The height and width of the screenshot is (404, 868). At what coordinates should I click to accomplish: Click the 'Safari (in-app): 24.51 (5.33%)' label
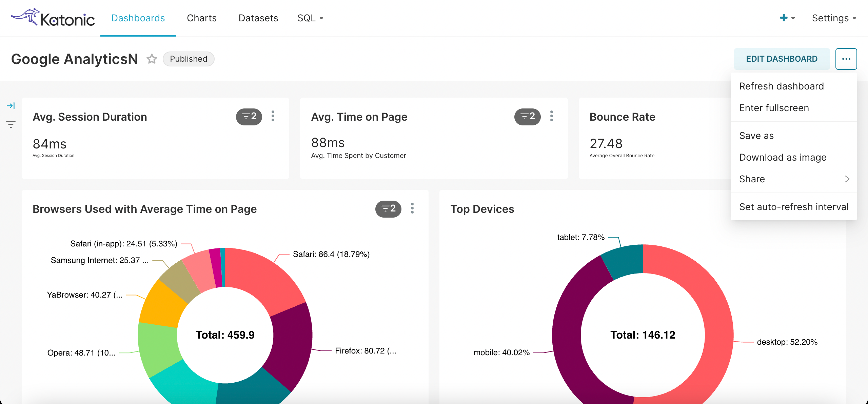124,244
